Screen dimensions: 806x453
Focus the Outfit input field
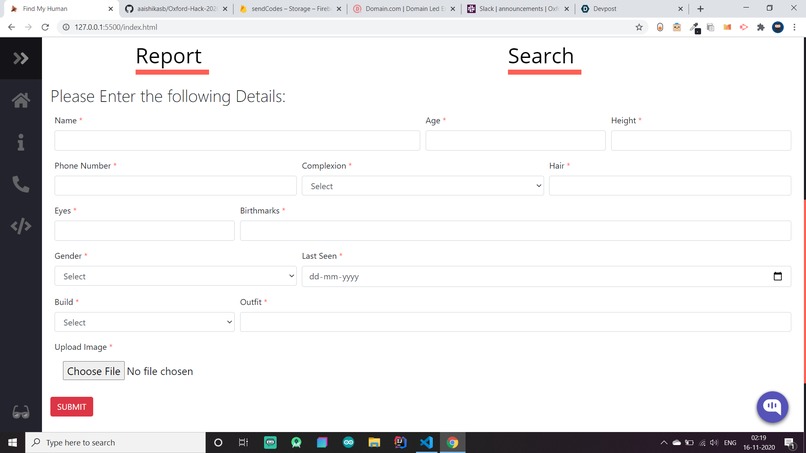(x=516, y=322)
